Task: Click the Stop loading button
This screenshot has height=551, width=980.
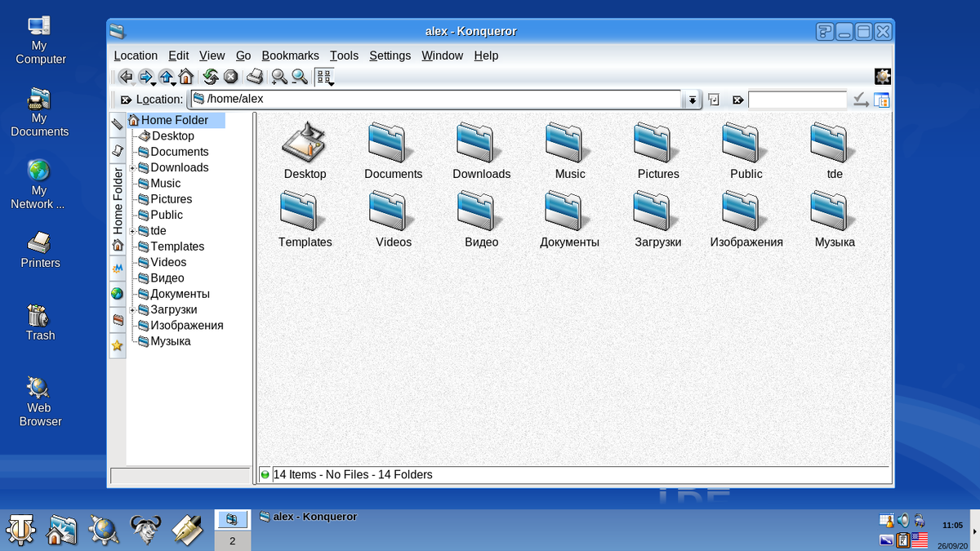Action: [230, 77]
